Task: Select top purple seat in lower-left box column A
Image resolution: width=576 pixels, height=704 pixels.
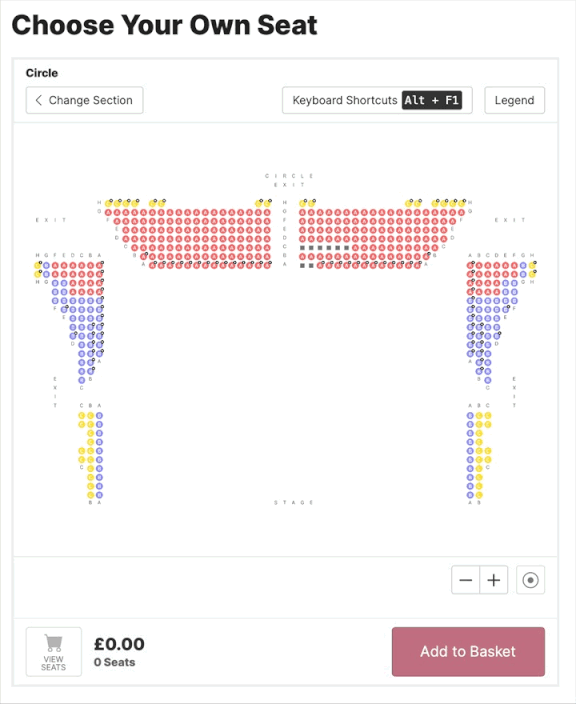Action: (99, 416)
